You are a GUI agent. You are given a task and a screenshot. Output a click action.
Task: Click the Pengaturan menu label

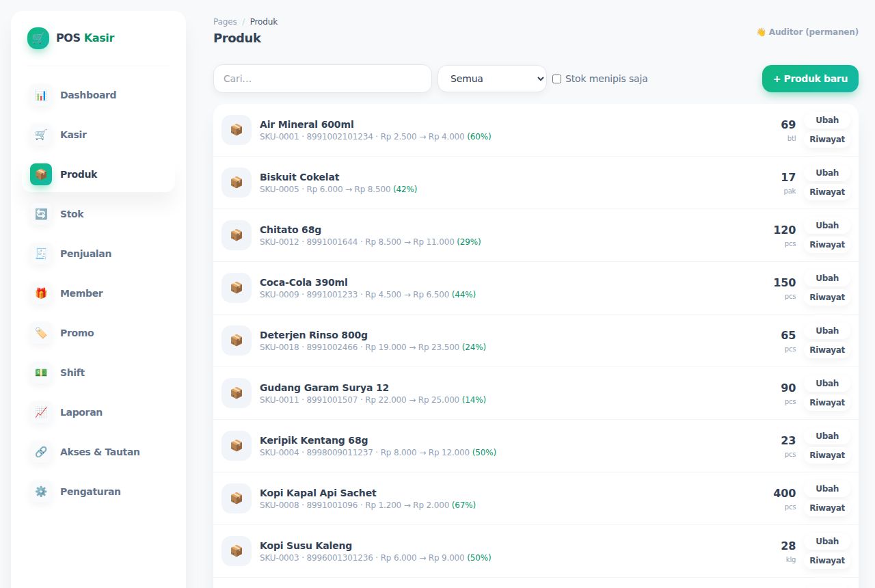(x=90, y=492)
